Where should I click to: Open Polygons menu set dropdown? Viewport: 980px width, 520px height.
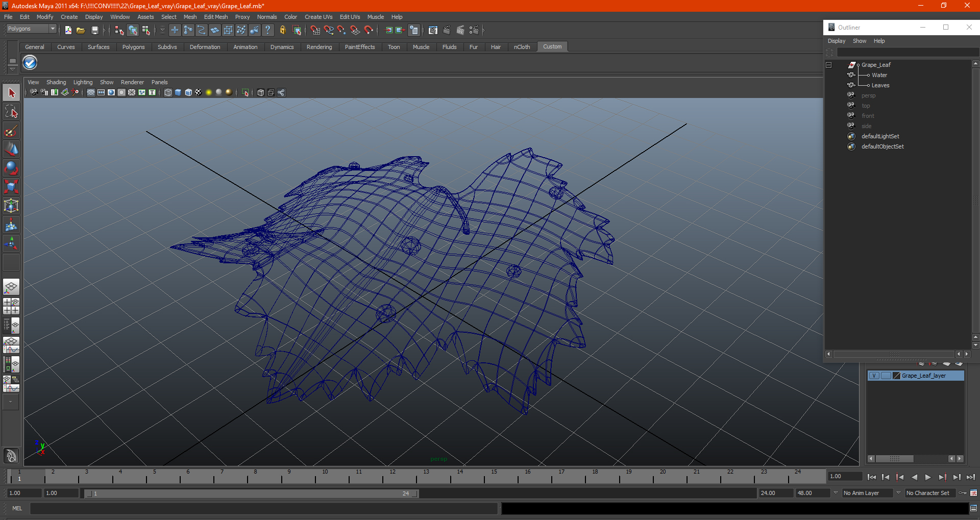click(x=31, y=29)
